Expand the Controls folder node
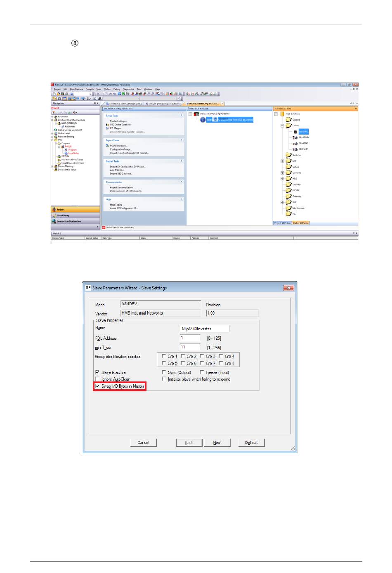The height and width of the screenshot is (573, 392). 282,173
